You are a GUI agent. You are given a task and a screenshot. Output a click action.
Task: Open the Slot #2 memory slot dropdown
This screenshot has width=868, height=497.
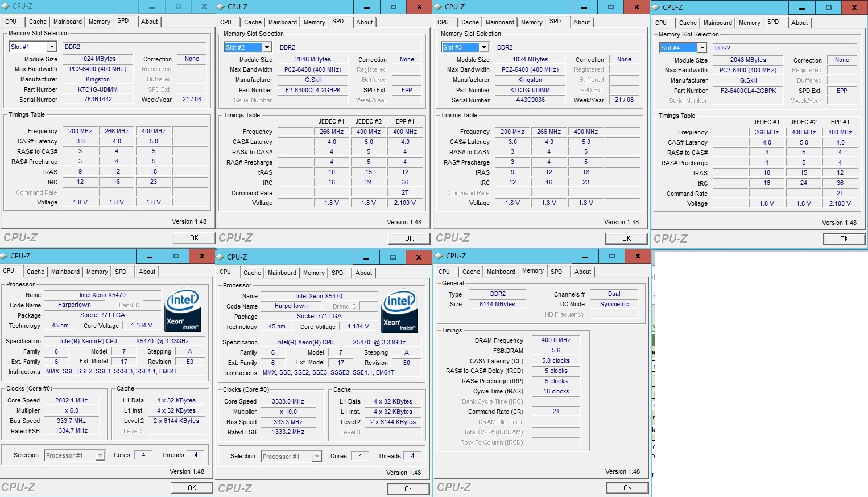click(267, 47)
